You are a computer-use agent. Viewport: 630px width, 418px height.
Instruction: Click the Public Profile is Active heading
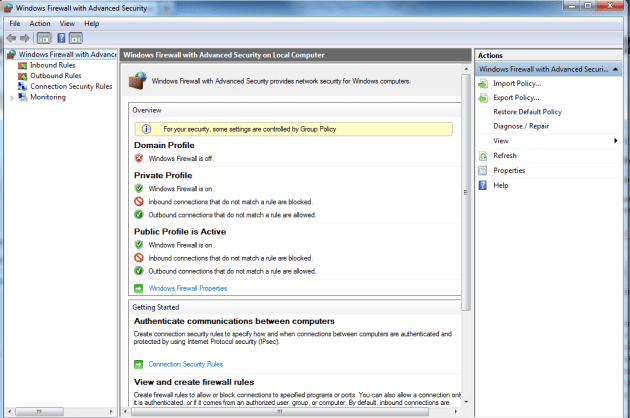[x=180, y=232]
